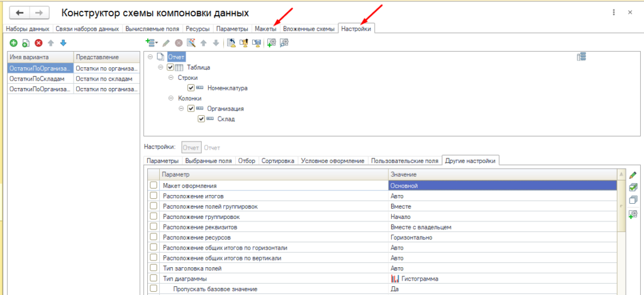
Task: Select the Номенклатура row in structure tree
Action: 228,88
